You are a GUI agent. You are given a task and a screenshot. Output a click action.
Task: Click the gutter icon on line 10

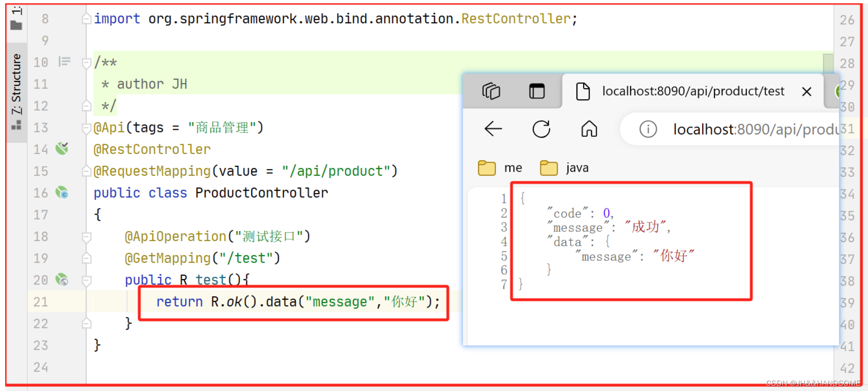(64, 62)
